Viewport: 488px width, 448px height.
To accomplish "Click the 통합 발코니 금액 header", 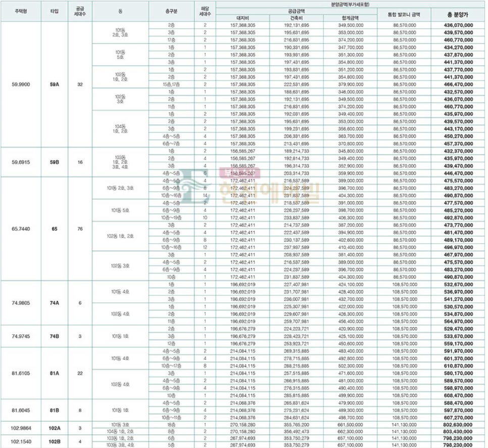I will 404,14.
